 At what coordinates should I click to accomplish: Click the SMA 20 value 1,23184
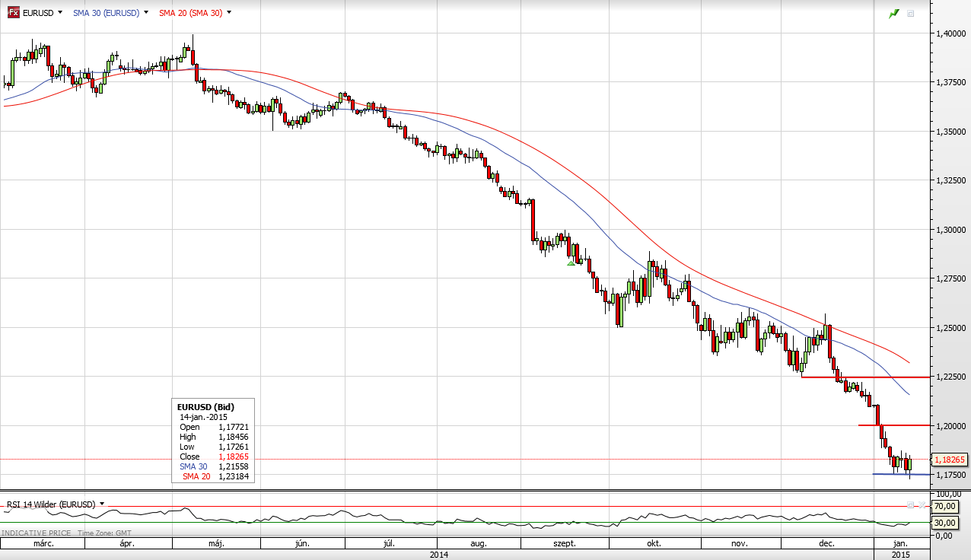pos(234,476)
